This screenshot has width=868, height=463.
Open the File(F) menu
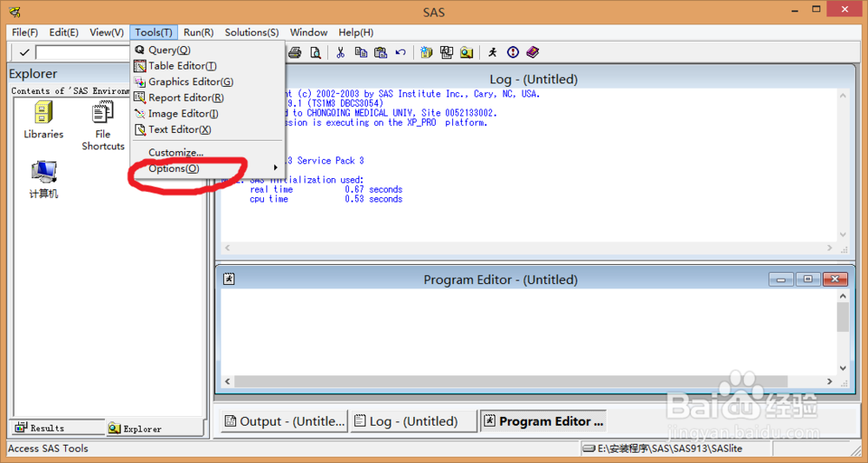click(25, 32)
